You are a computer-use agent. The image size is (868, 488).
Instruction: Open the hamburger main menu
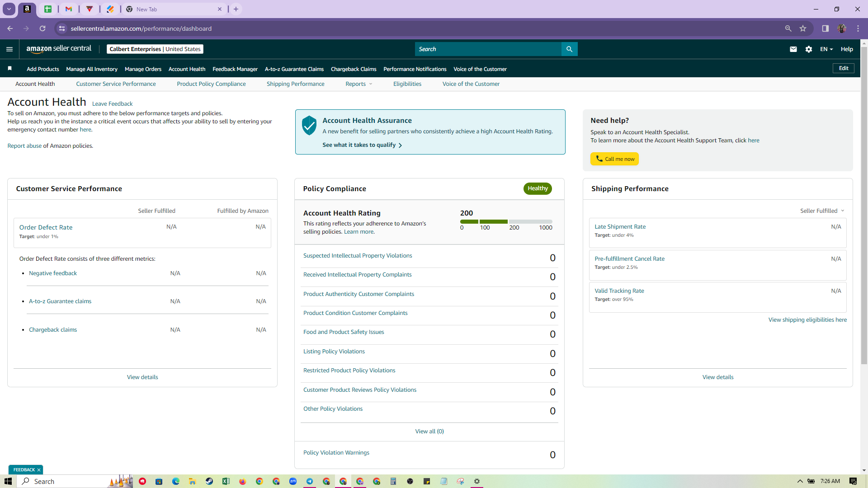tap(9, 49)
